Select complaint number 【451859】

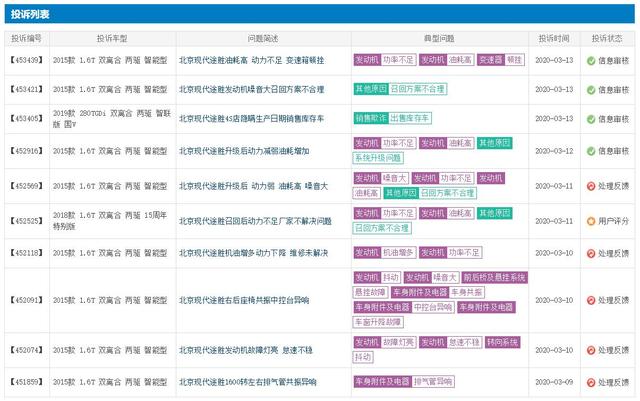coord(27,382)
